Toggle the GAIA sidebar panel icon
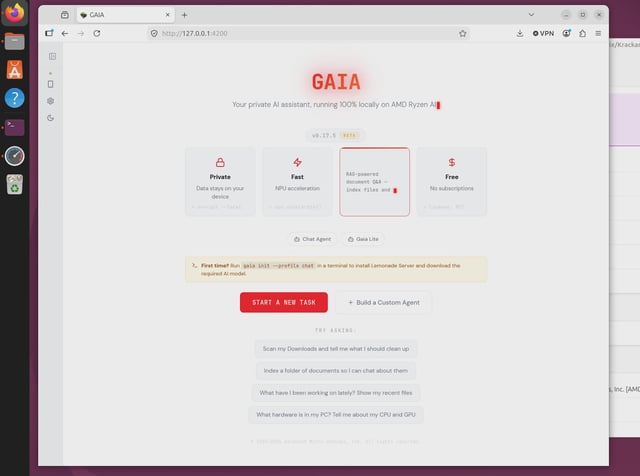Image resolution: width=640 pixels, height=476 pixels. (52, 56)
